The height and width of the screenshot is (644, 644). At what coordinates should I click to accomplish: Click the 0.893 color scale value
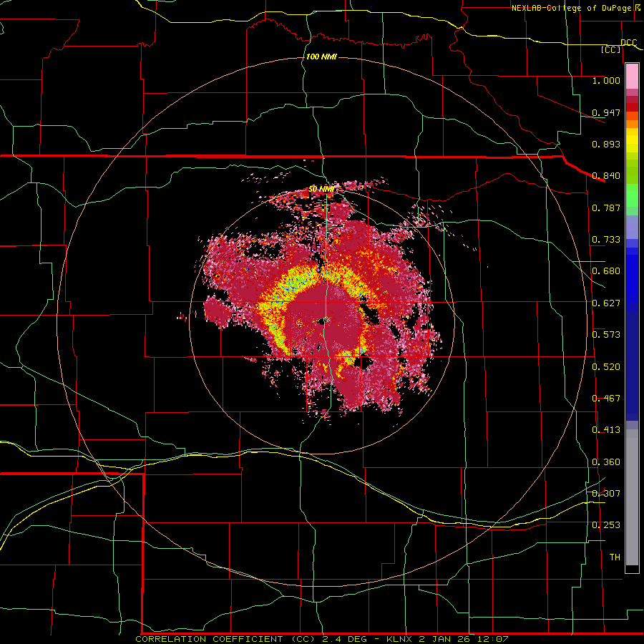(x=606, y=144)
